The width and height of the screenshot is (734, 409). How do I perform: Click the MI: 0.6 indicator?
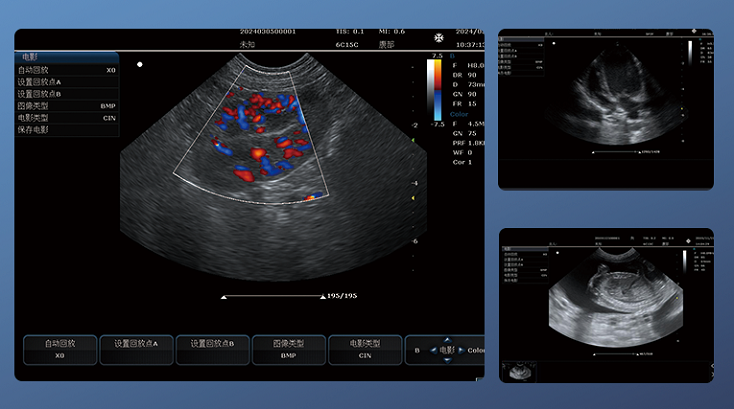tap(392, 31)
